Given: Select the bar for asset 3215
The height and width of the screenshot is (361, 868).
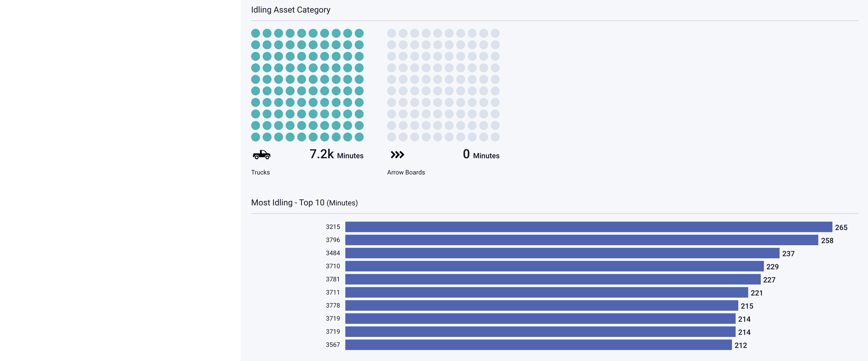Looking at the screenshot, I should click(588, 227).
